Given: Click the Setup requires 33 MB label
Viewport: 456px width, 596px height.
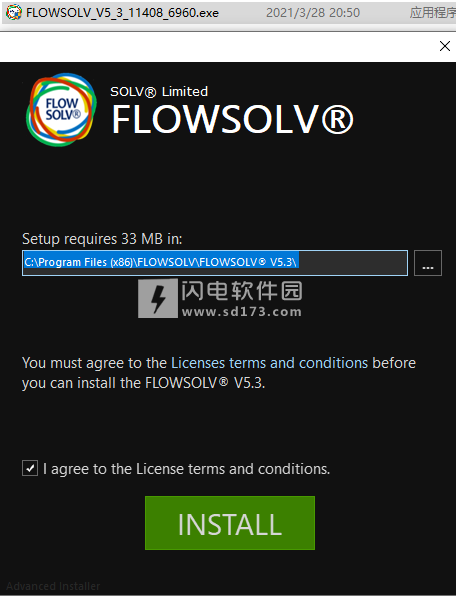Looking at the screenshot, I should pos(102,239).
